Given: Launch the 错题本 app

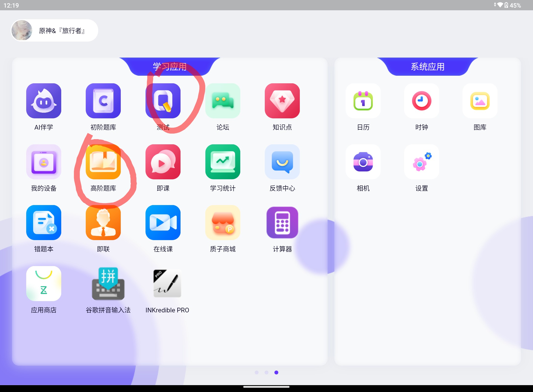Looking at the screenshot, I should [x=44, y=222].
